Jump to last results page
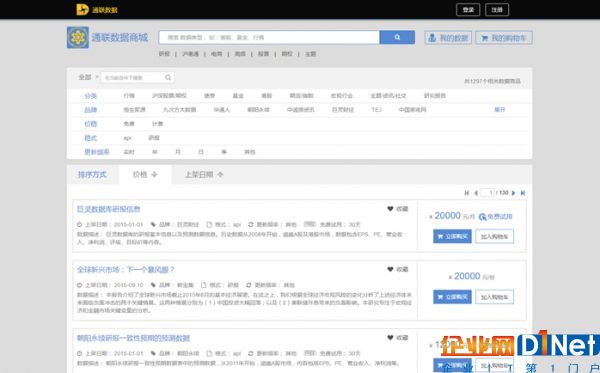Screen dimensions: 600x373 coord(523,193)
